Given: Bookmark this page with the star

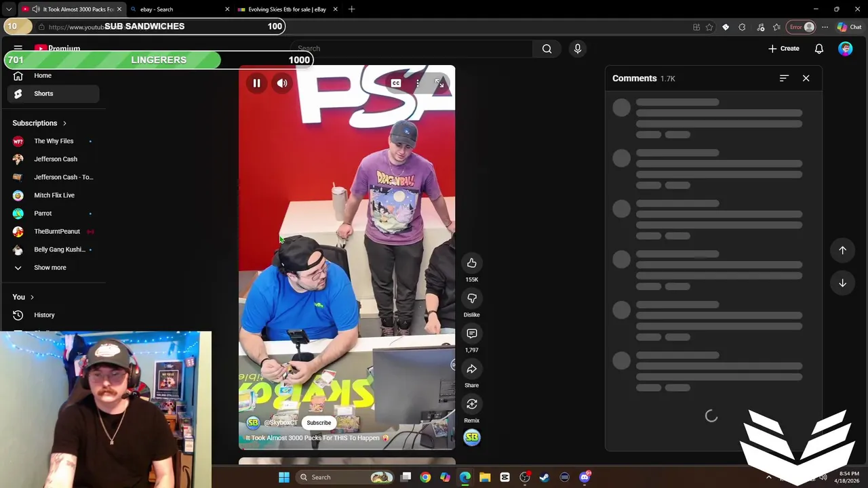Looking at the screenshot, I should click(709, 27).
